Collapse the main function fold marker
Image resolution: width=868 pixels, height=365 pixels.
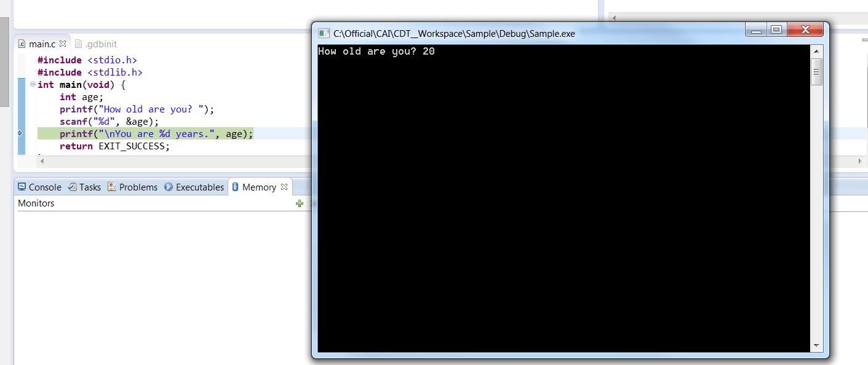tap(33, 85)
